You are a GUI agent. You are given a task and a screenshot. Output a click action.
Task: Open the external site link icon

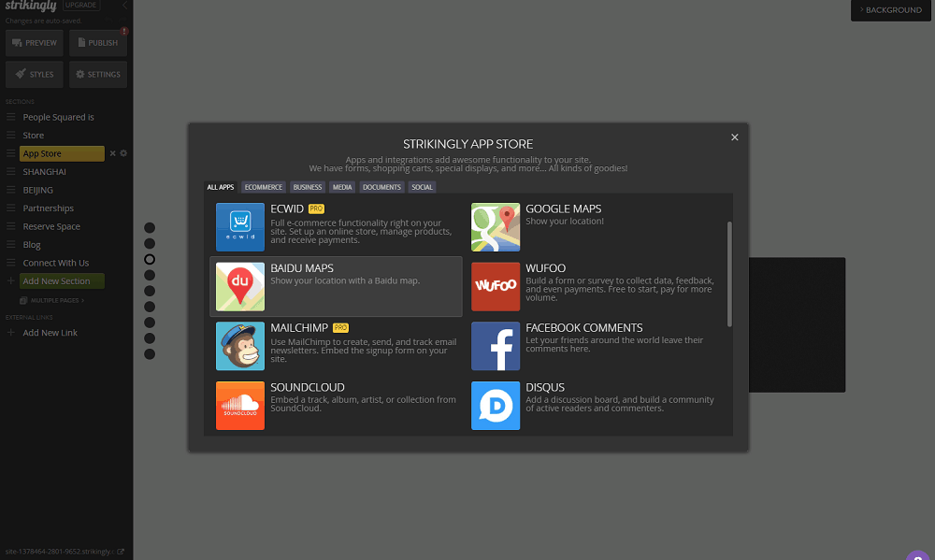(121, 552)
